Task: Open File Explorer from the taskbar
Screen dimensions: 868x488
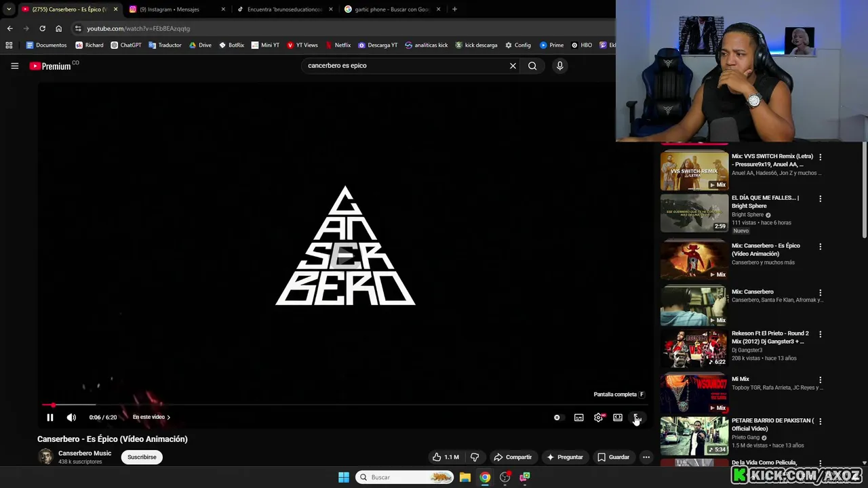Action: point(465,477)
